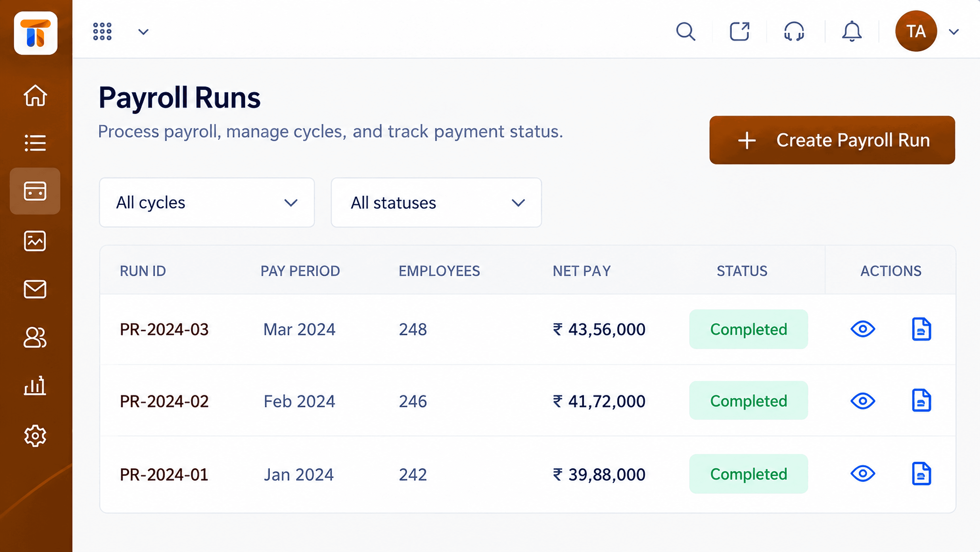
Task: Open the All statuses dropdown
Action: [x=436, y=202]
